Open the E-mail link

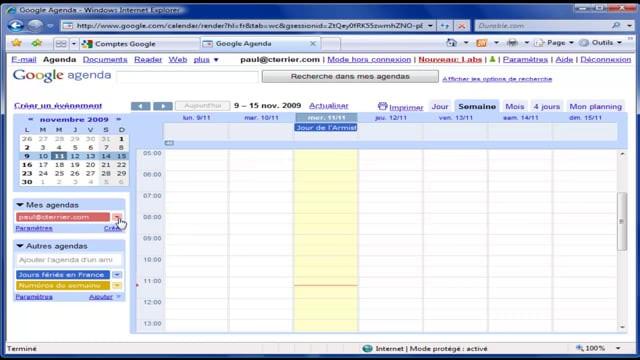[24, 60]
